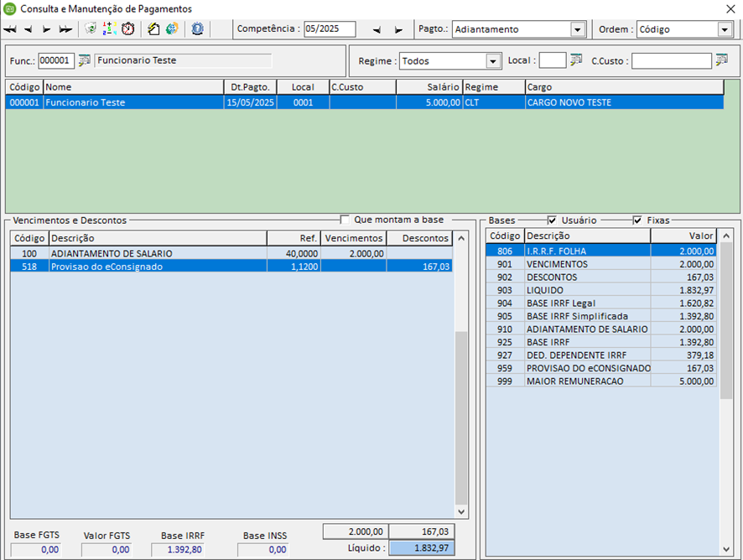Close the Consulta e Manutenção de Pagamentos window
743x560 pixels.
coord(730,9)
